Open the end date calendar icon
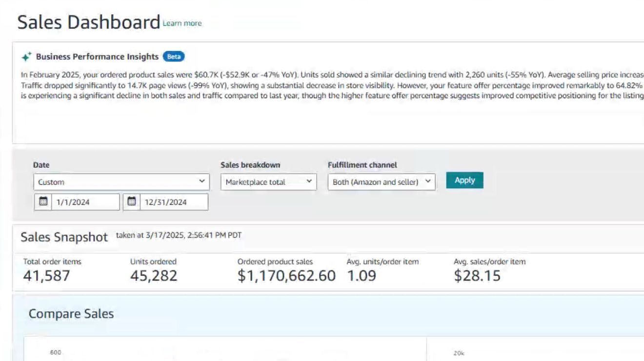Image resolution: width=644 pixels, height=361 pixels. [131, 201]
